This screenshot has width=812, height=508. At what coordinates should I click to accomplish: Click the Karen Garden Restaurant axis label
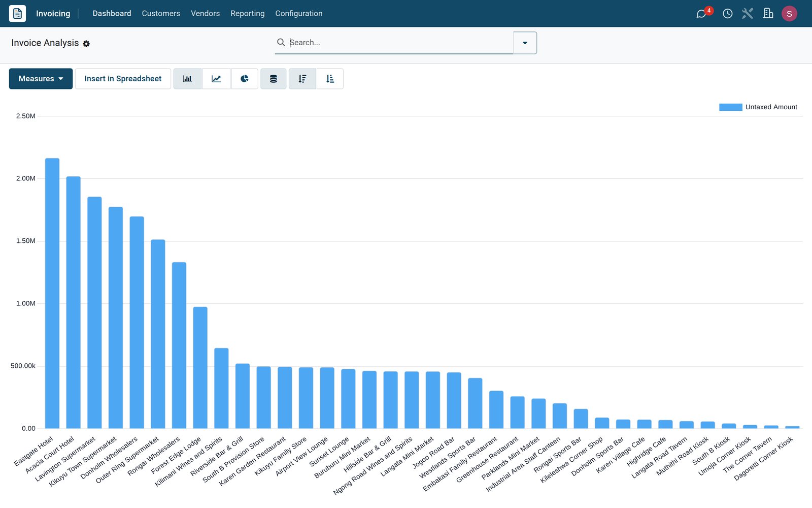coord(252,461)
